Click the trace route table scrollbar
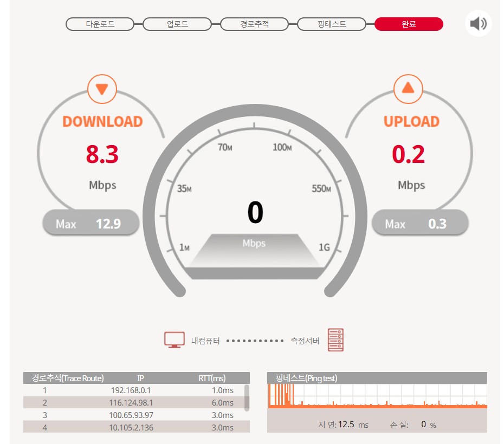 tap(247, 398)
